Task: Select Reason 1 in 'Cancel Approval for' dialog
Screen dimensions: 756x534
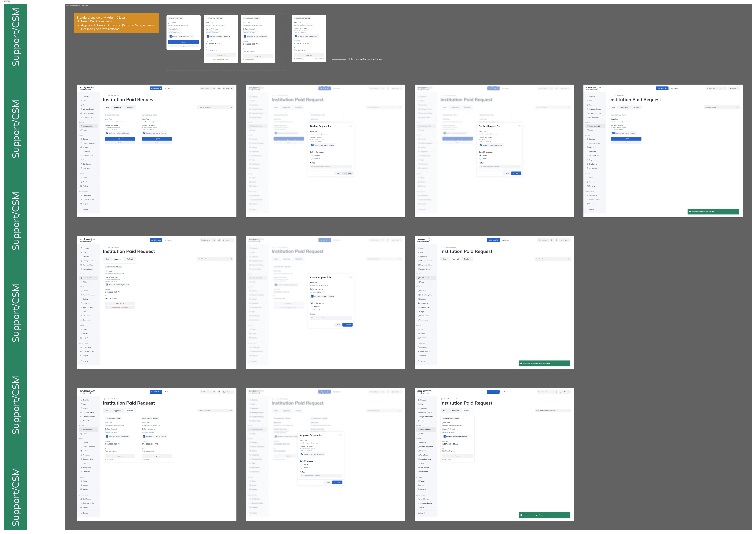Action: coord(312,306)
